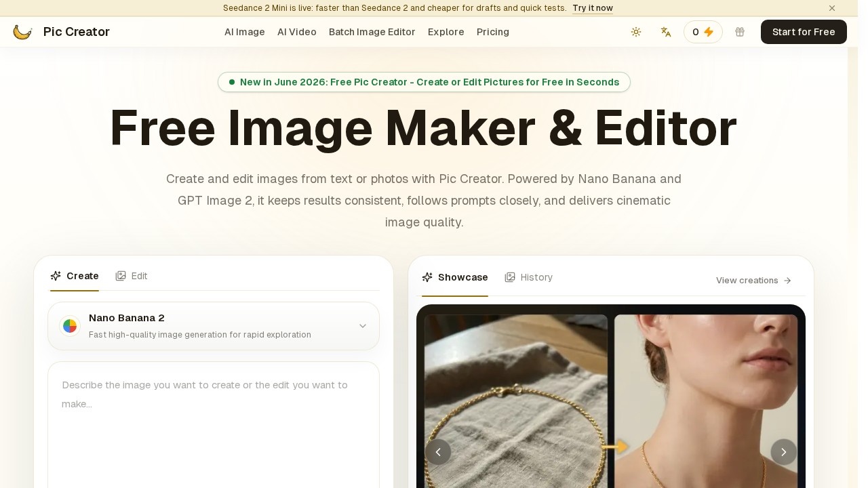Toggle the sun theme icon
The image size is (868, 488).
[x=636, y=32]
